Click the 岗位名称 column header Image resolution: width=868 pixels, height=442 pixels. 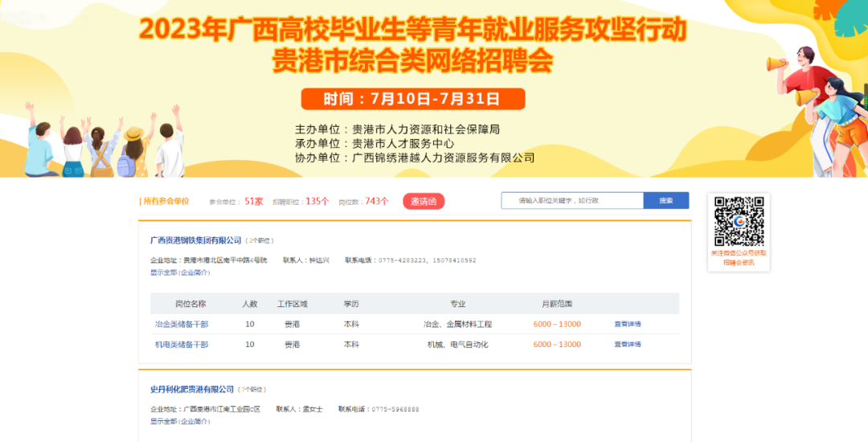(x=190, y=304)
